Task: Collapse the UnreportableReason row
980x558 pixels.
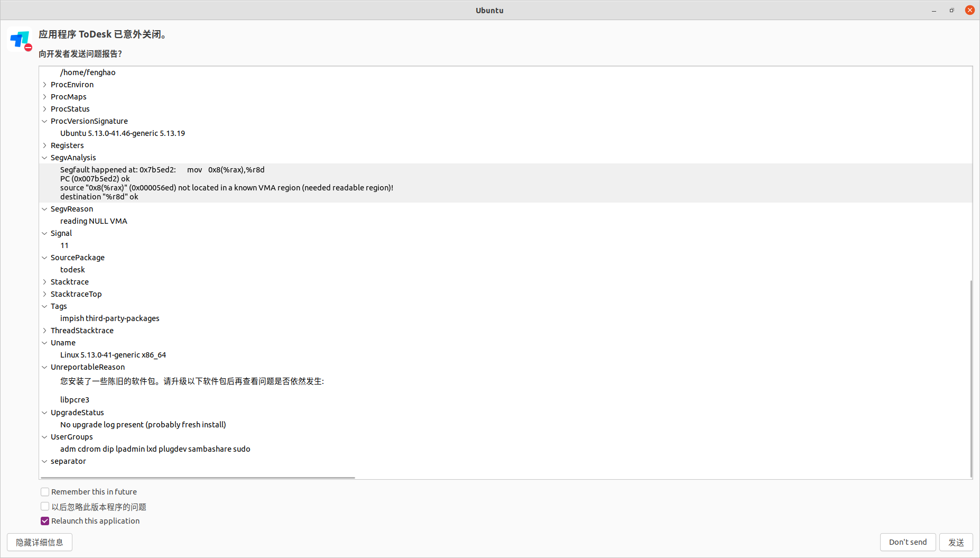Action: 45,367
